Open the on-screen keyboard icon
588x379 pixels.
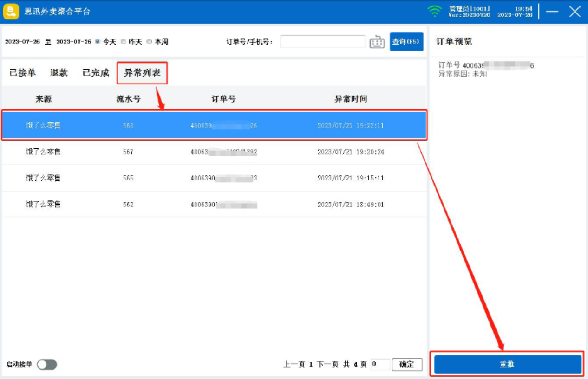click(377, 42)
